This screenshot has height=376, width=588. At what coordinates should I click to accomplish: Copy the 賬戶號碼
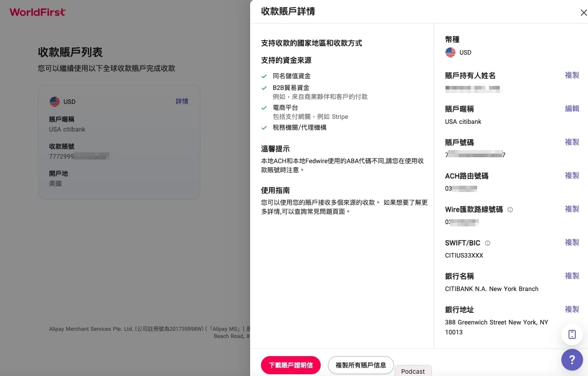pos(572,142)
